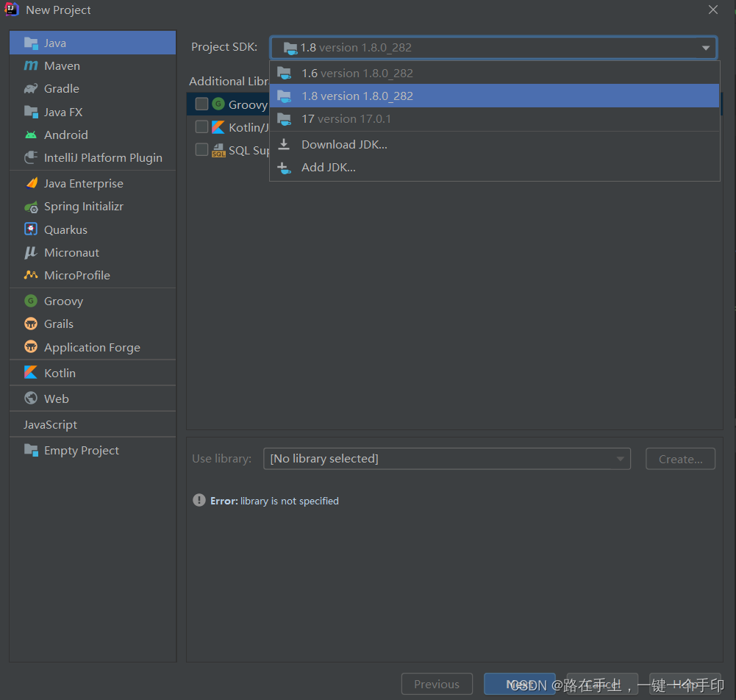Choose 1.8 version 1.8.0_282 in list

coord(494,96)
